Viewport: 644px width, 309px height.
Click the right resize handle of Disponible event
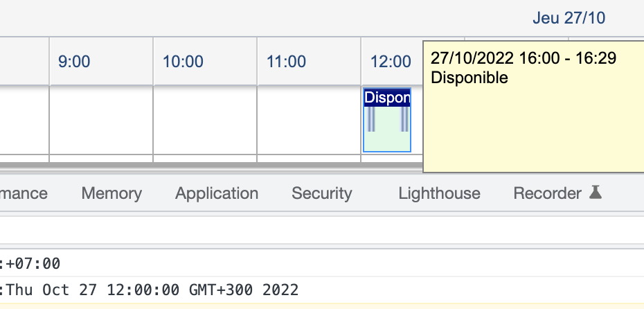coord(404,119)
